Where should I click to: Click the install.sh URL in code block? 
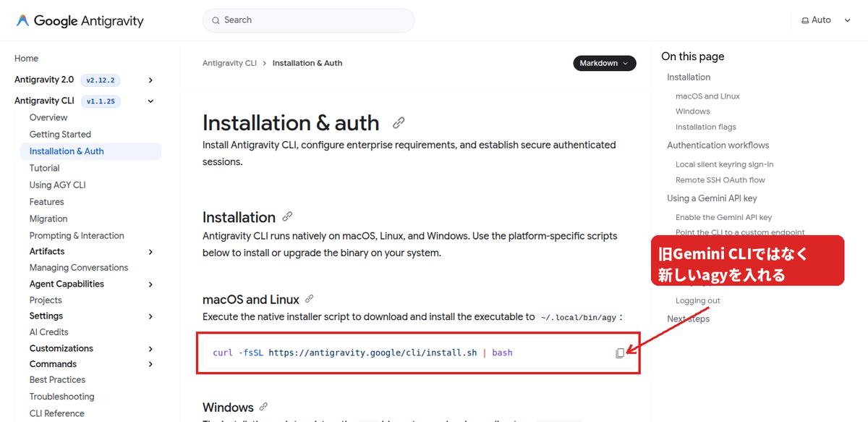tap(373, 353)
